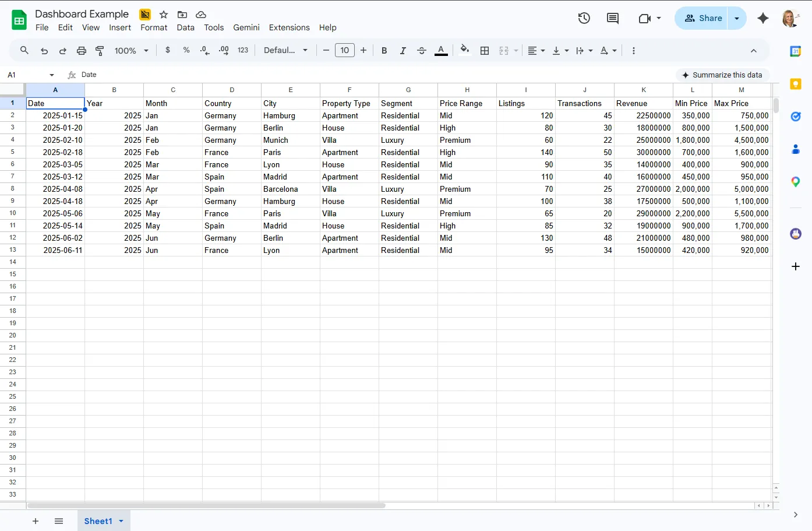Screen dimensions: 812x531
Task: Toggle bold formatting
Action: point(384,51)
